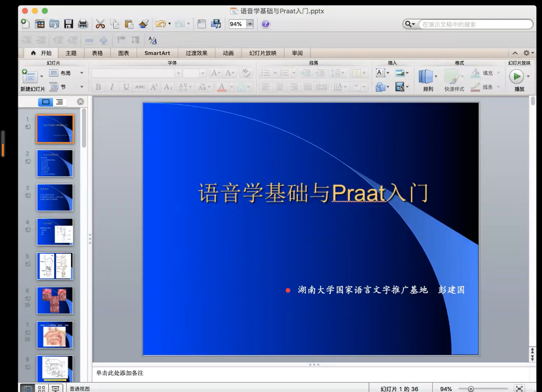Switch to the 表格 tab
The width and height of the screenshot is (542, 392).
[x=97, y=53]
